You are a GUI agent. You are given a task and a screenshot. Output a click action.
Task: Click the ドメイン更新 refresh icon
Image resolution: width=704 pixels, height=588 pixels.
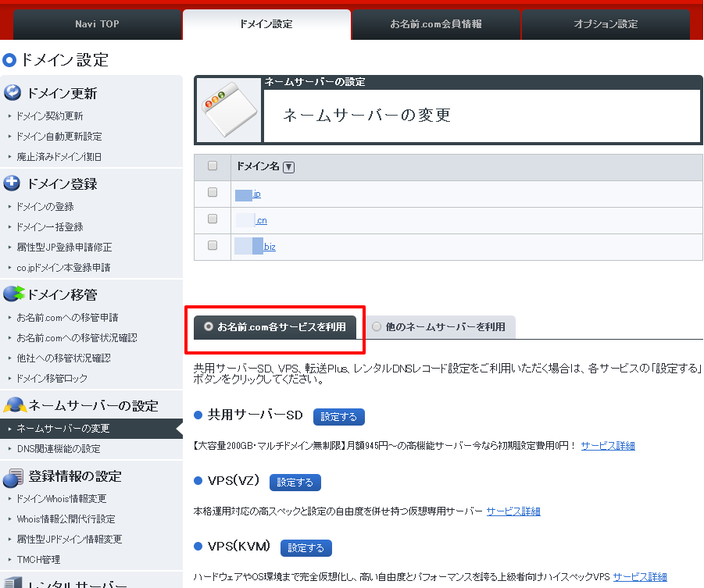[13, 92]
